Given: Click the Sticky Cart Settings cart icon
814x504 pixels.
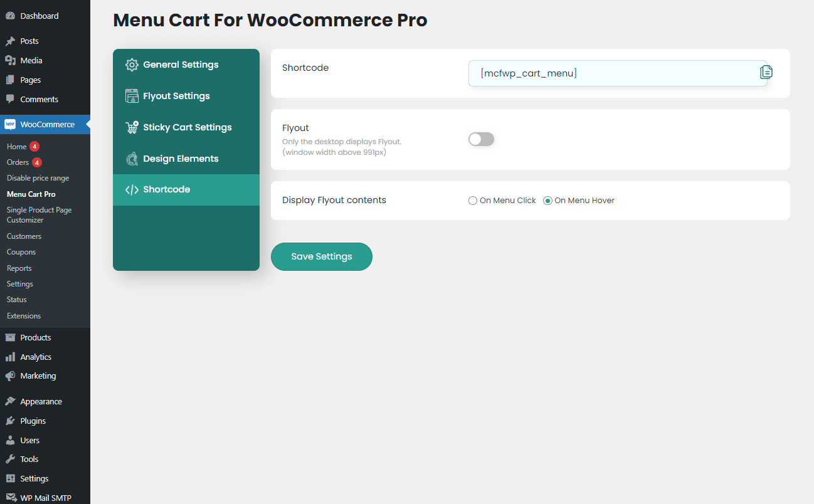Looking at the screenshot, I should coord(132,127).
